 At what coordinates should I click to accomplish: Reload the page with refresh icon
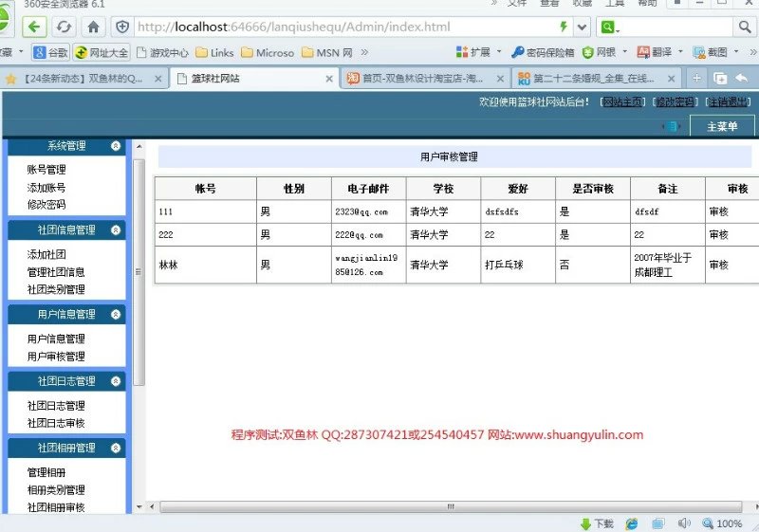point(64,27)
